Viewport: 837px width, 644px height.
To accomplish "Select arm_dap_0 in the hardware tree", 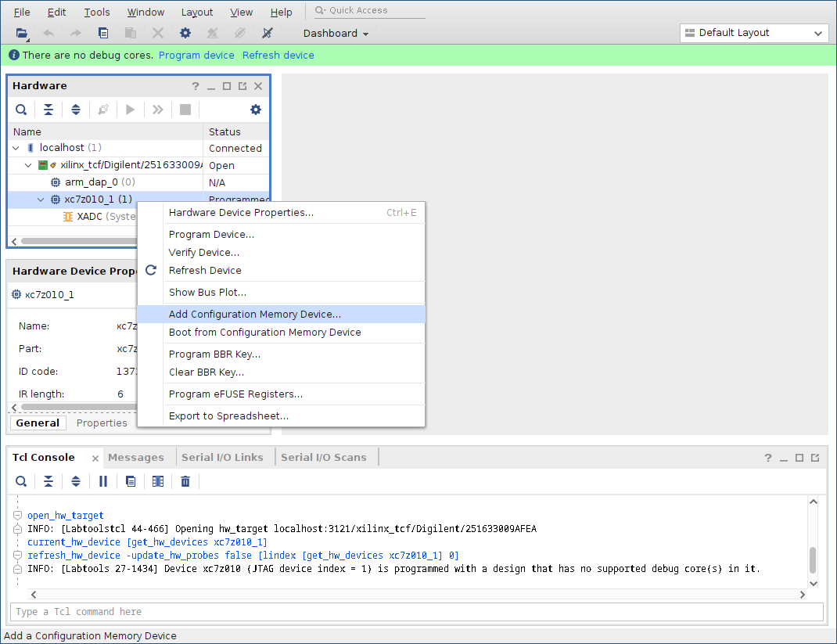I will click(x=100, y=182).
